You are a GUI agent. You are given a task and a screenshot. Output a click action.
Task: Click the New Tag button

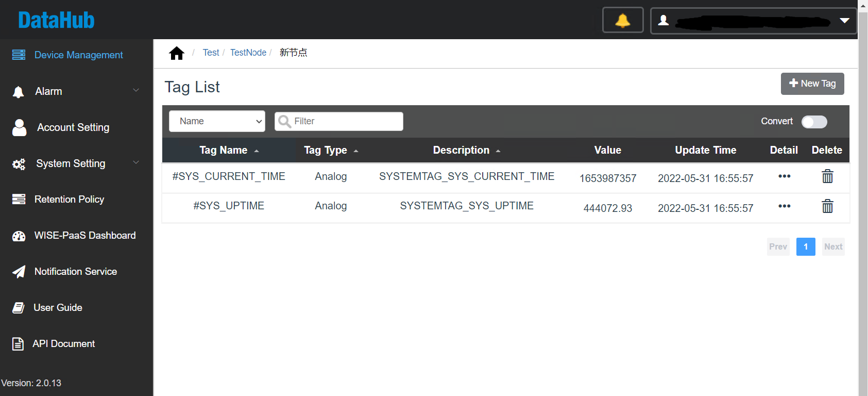tap(812, 84)
